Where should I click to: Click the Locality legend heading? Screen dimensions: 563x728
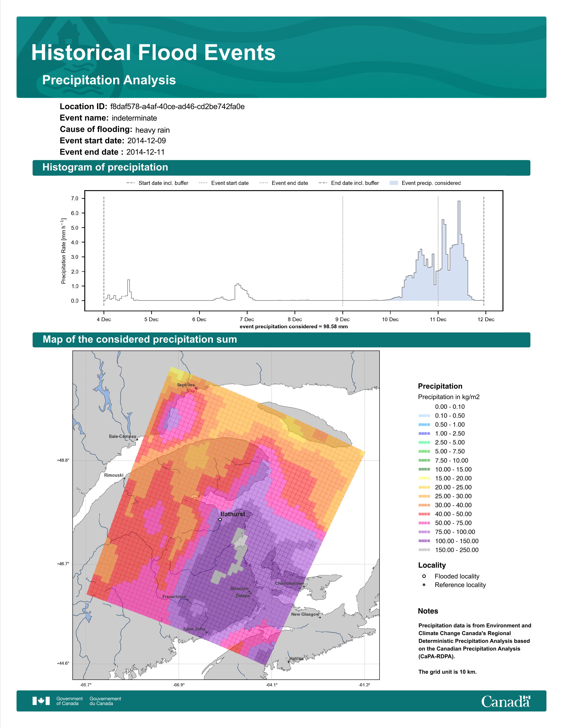[432, 565]
